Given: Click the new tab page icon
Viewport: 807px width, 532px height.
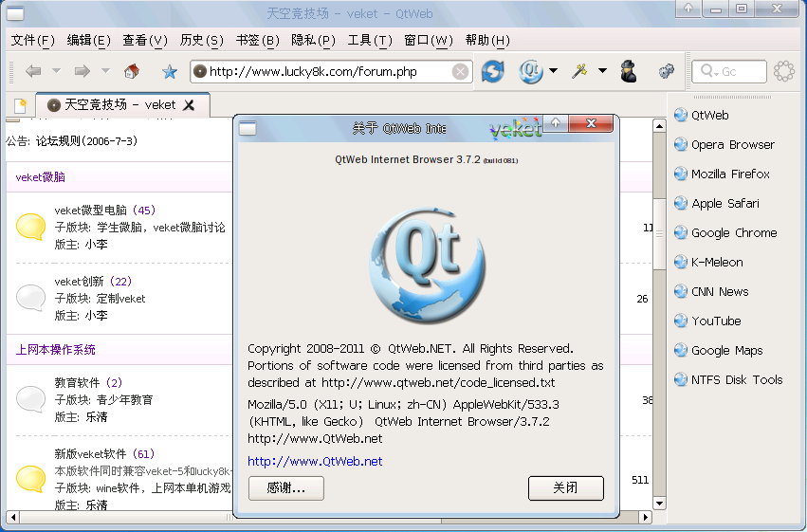Looking at the screenshot, I should point(20,105).
